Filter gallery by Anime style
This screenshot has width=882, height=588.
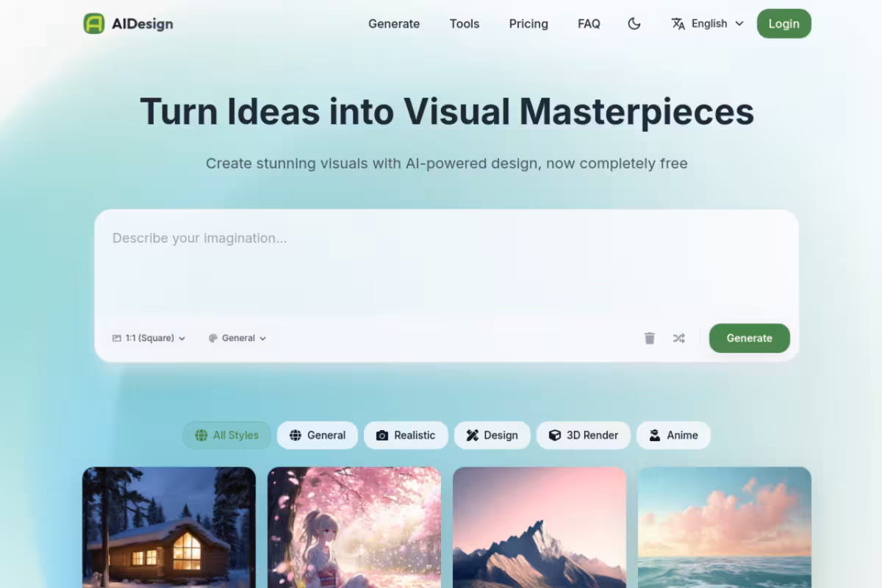pos(673,435)
